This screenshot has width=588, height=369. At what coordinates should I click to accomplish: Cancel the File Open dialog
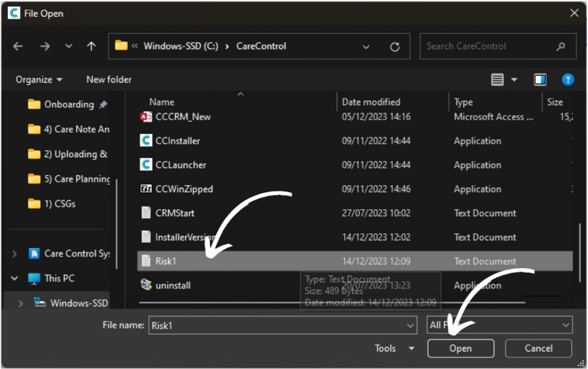click(x=538, y=348)
